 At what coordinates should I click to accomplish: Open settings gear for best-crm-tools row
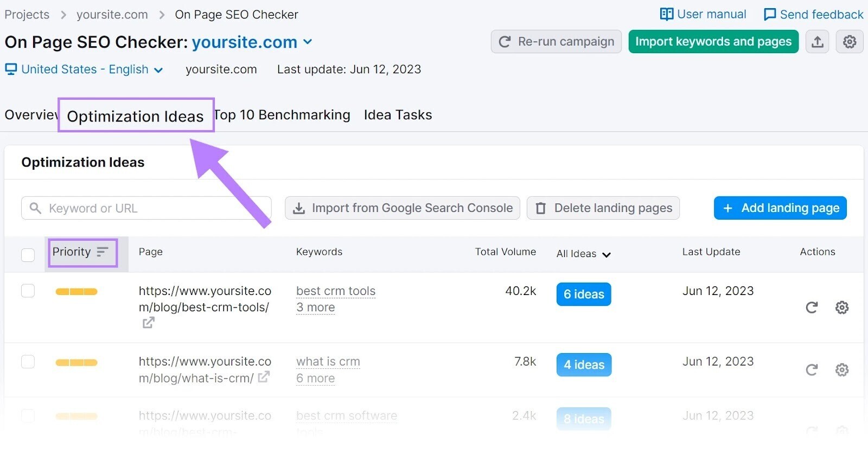tap(842, 308)
